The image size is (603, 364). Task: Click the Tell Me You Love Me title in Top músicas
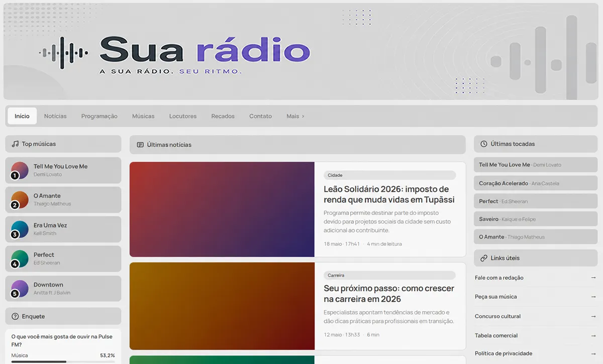(60, 166)
